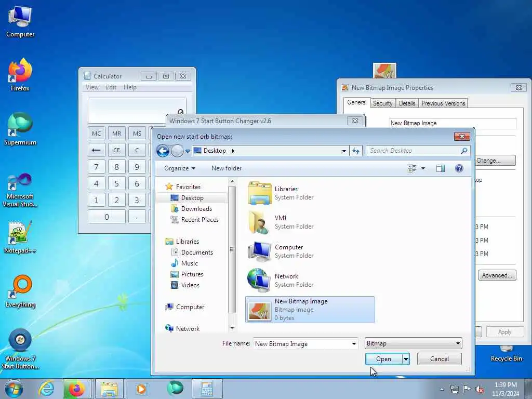Image resolution: width=532 pixels, height=399 pixels.
Task: Click the forward navigation arrow in dialog
Action: point(177,151)
